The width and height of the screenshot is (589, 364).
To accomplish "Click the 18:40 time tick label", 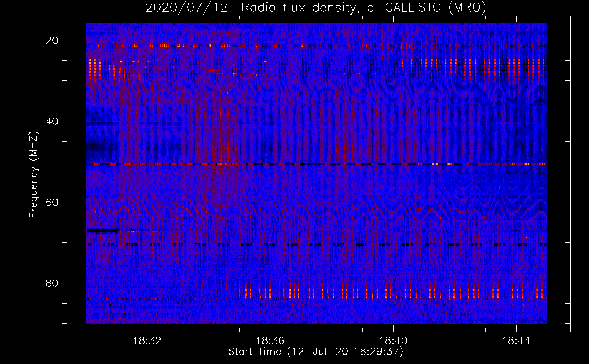I will click(x=393, y=341).
